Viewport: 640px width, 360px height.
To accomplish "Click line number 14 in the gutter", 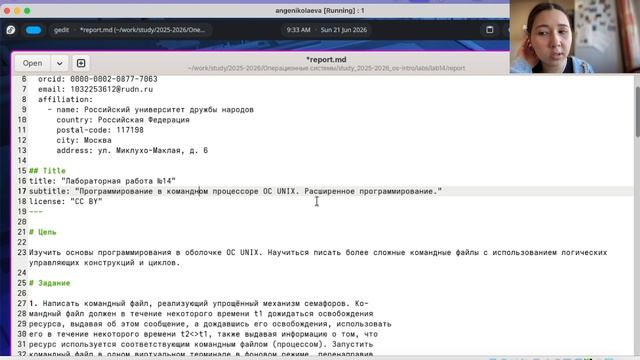I will coord(22,160).
